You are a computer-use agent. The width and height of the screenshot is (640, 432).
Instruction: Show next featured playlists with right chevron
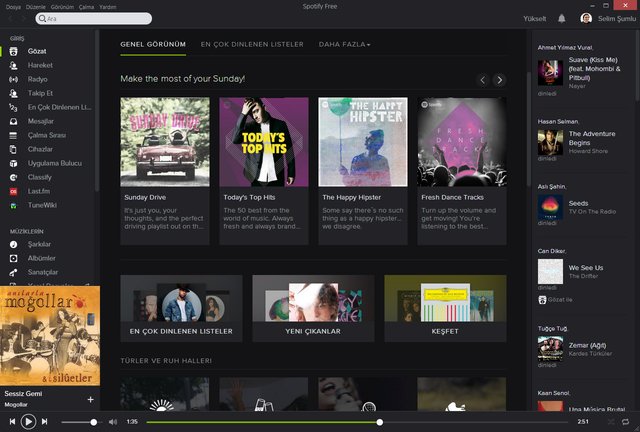tap(500, 80)
